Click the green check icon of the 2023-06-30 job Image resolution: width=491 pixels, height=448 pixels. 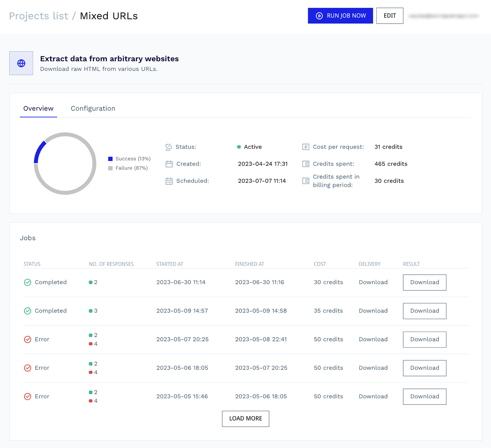[x=27, y=282]
